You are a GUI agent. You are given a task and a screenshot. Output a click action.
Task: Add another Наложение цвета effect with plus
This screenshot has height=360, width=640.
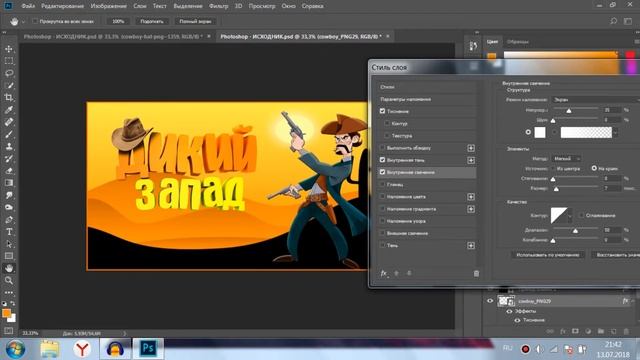[x=471, y=197]
